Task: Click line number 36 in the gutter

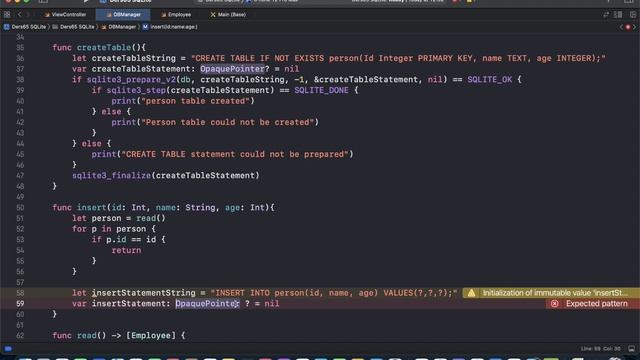Action: (20, 58)
